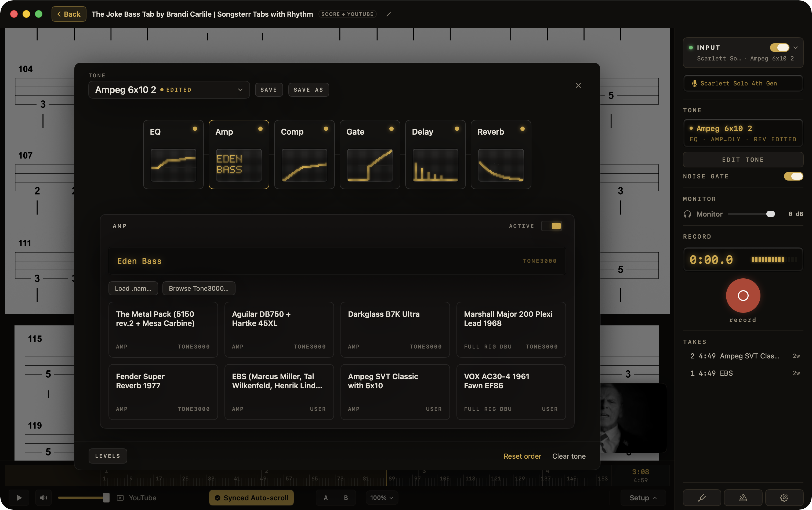Toggle the Comp stage enabled dot
This screenshot has height=510, width=812.
(x=326, y=128)
